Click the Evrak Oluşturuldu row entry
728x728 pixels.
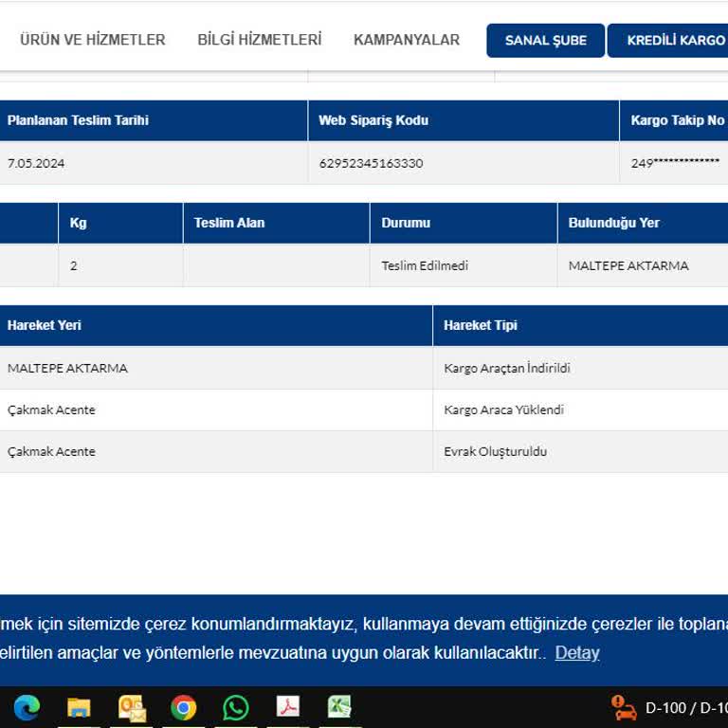pyautogui.click(x=495, y=451)
